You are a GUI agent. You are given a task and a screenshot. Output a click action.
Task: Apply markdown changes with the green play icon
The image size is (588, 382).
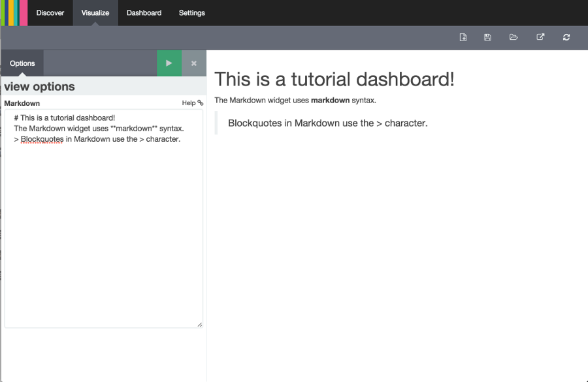pos(169,63)
